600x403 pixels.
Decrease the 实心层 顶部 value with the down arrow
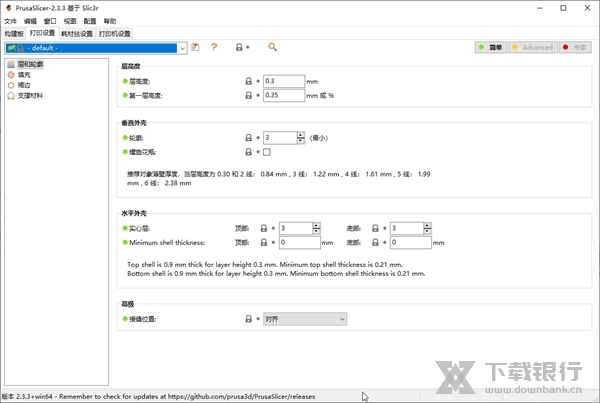pyautogui.click(x=316, y=231)
